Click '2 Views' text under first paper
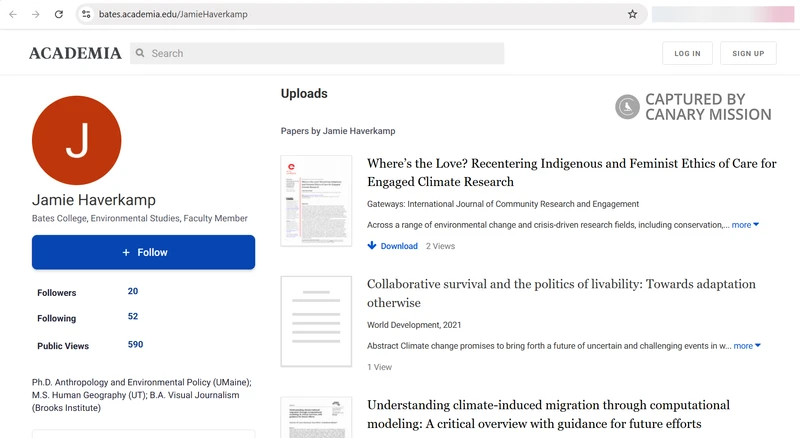This screenshot has width=800, height=438. tap(440, 246)
